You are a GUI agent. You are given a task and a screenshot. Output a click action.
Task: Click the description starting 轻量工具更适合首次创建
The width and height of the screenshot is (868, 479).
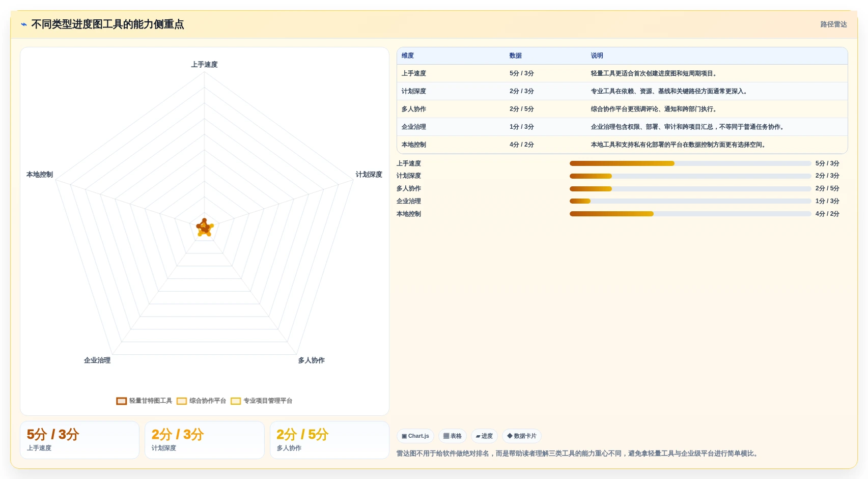pyautogui.click(x=655, y=74)
